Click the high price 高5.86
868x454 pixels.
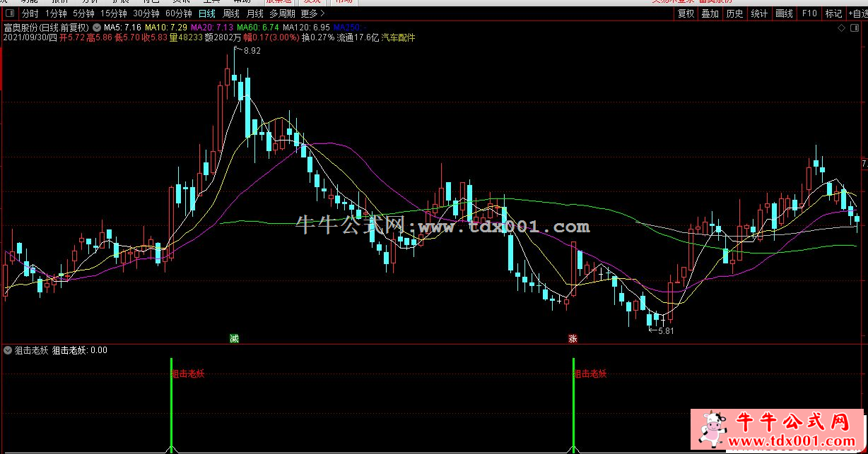[x=100, y=38]
